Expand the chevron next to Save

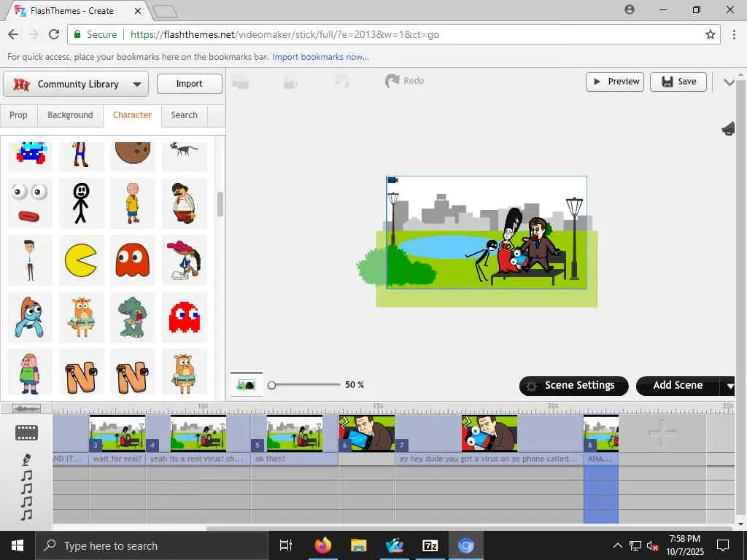pos(729,82)
